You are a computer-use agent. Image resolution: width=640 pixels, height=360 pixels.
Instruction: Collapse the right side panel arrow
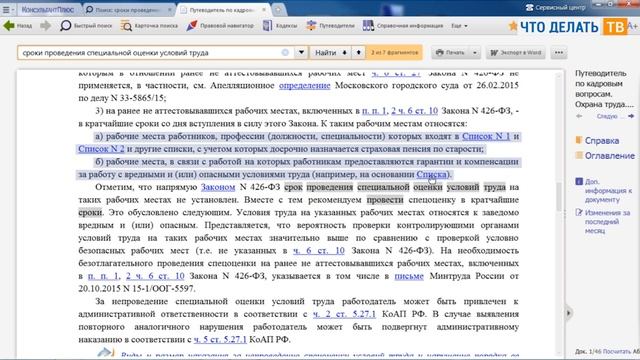pos(569,313)
